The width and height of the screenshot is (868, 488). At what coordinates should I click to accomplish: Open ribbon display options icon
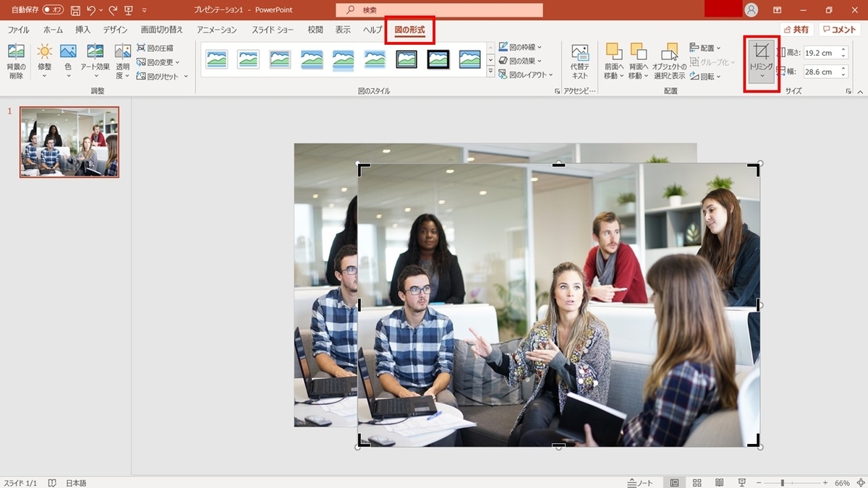coord(778,10)
